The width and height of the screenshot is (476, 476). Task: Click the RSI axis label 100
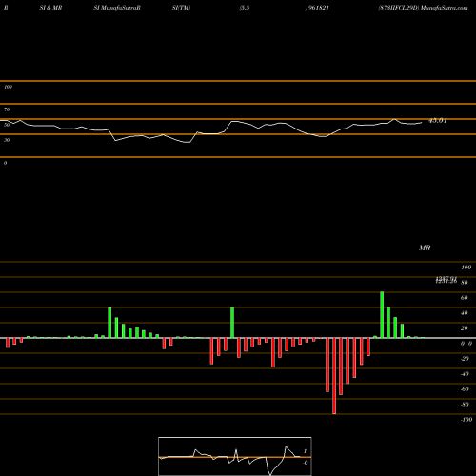click(x=9, y=87)
